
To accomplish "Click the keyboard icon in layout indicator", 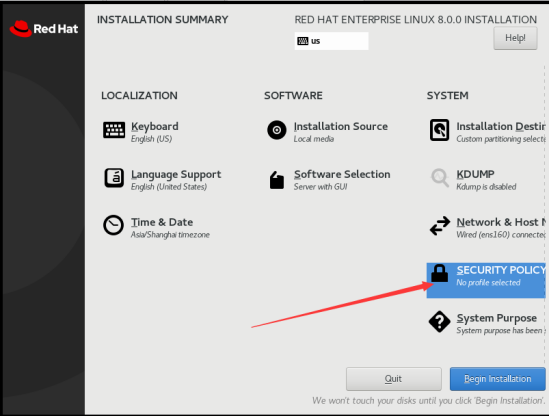I will coord(302,41).
